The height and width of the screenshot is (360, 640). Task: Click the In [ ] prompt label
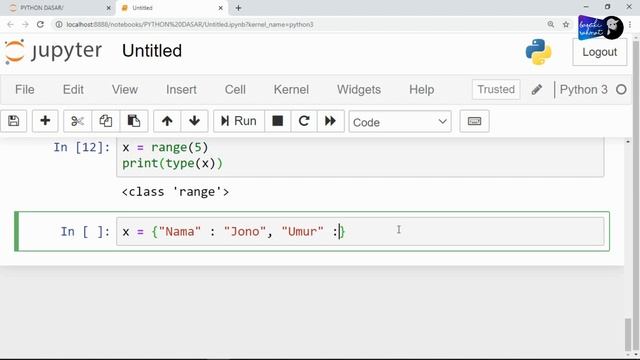[x=85, y=231]
